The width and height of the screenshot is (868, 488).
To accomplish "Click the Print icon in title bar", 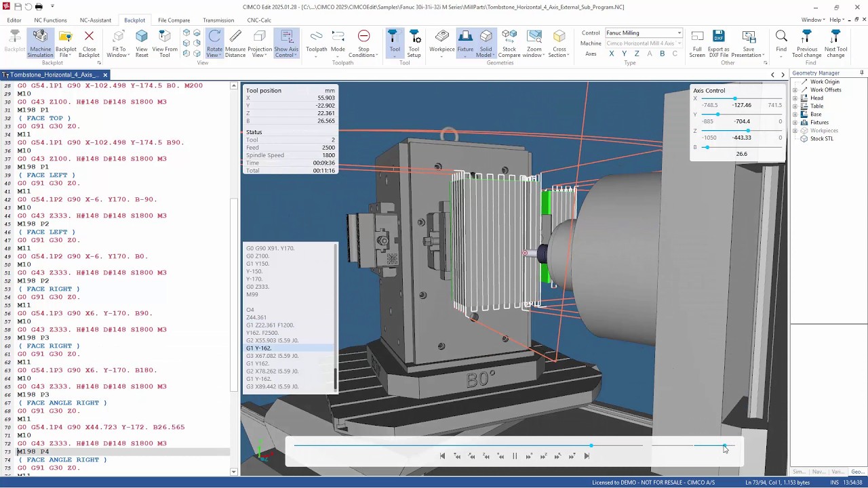I will [x=39, y=7].
